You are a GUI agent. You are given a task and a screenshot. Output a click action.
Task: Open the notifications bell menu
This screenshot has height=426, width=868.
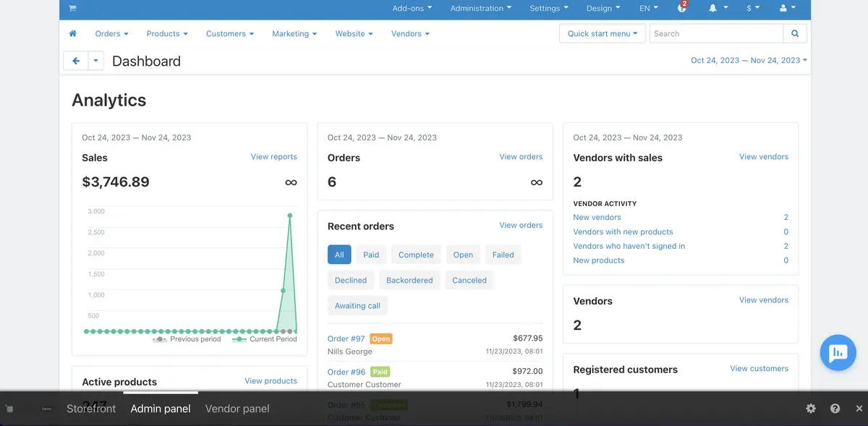(717, 9)
